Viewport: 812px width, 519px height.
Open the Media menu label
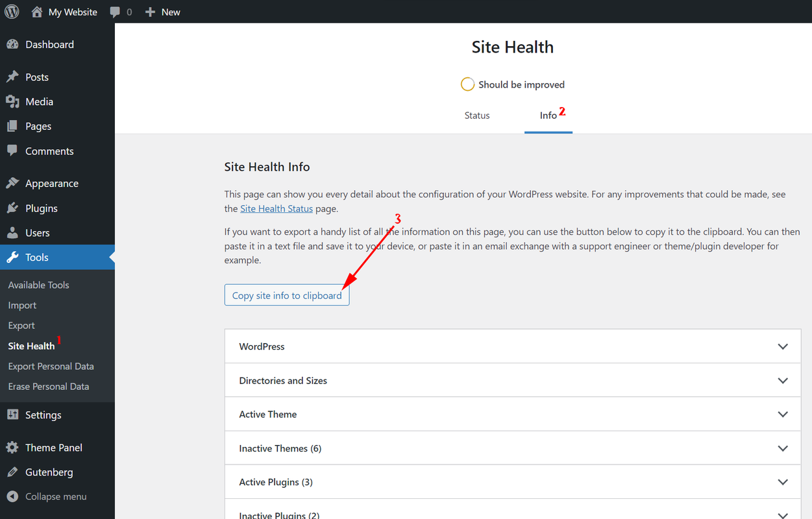(39, 101)
